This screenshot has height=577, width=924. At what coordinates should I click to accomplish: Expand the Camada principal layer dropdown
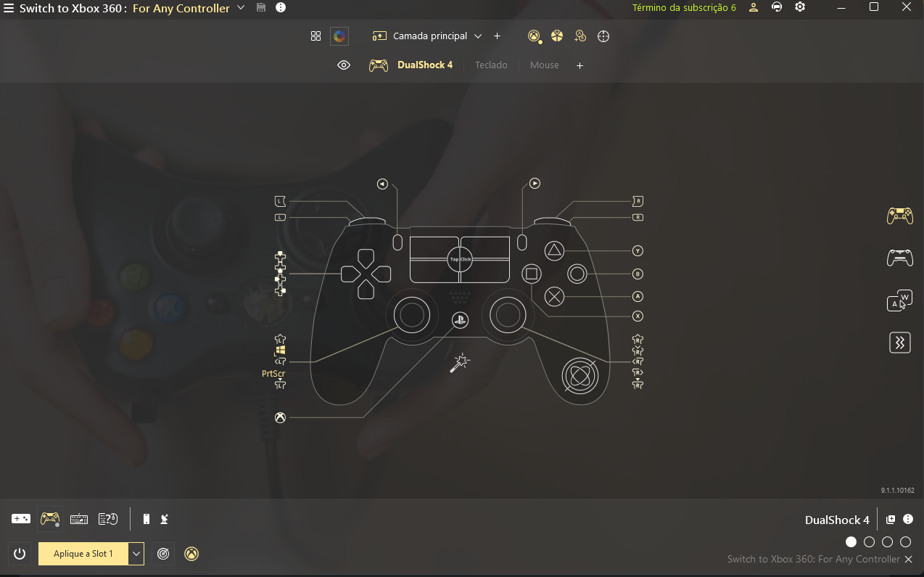477,36
